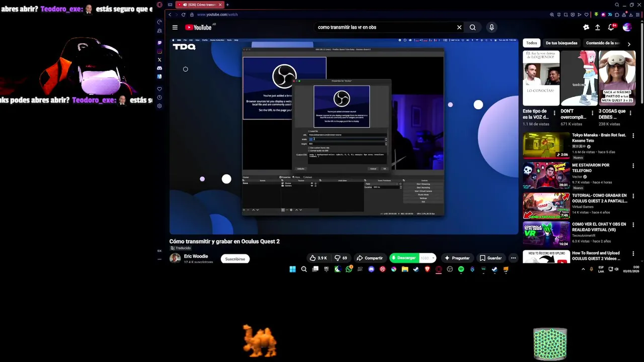Open YouTube upload video icon
This screenshot has width=644, height=362.
pos(597,28)
